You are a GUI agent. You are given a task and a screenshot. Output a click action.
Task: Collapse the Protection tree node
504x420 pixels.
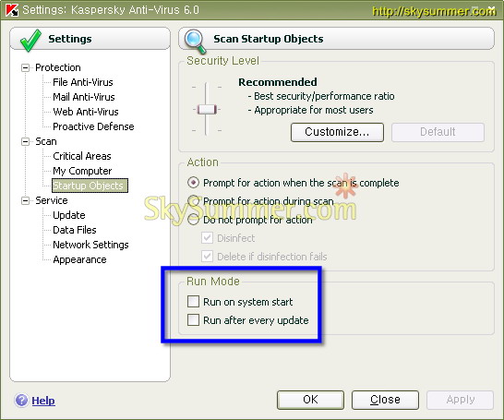click(25, 67)
